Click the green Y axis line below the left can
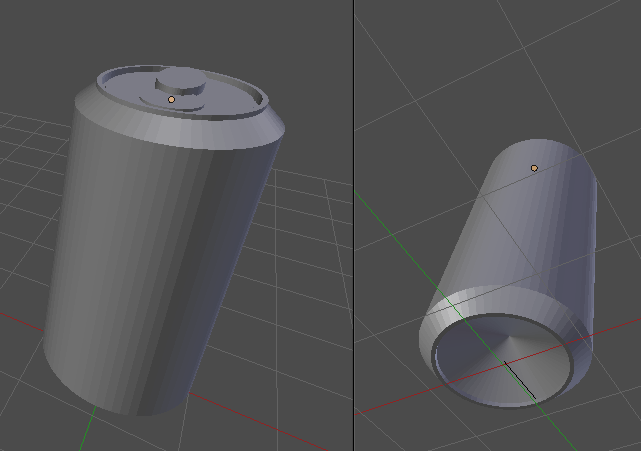 point(87,428)
